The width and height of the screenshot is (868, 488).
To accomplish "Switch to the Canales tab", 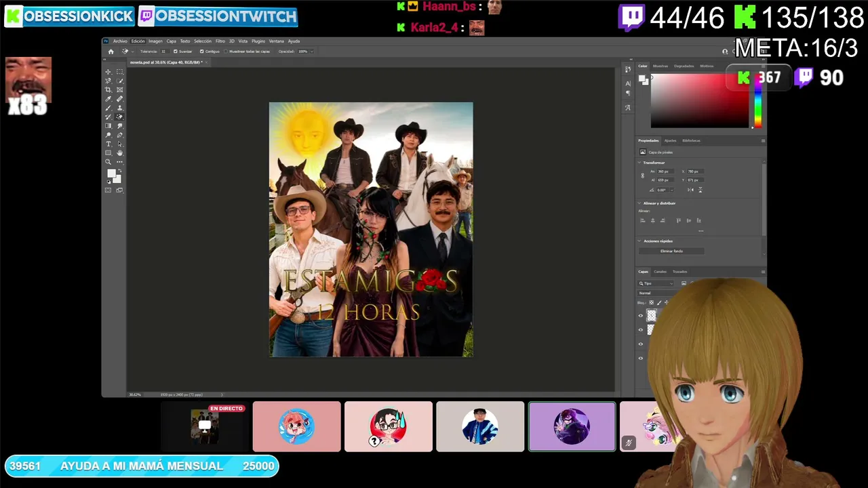I will (660, 272).
